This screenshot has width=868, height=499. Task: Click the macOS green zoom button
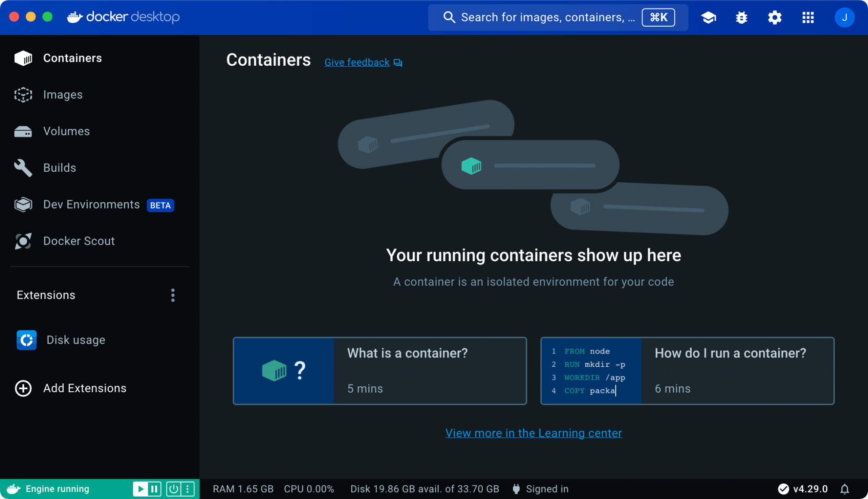tap(47, 17)
